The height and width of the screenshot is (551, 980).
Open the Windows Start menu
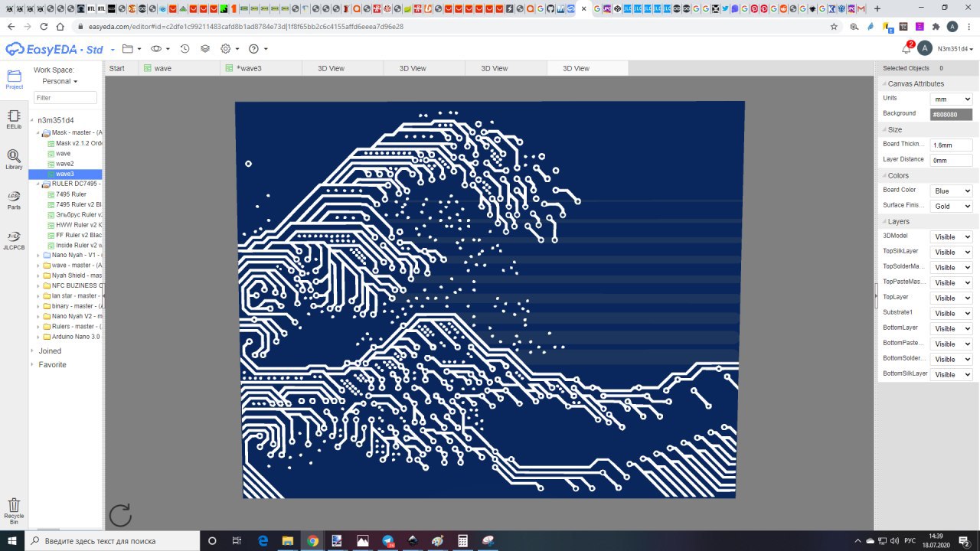tap(12, 540)
